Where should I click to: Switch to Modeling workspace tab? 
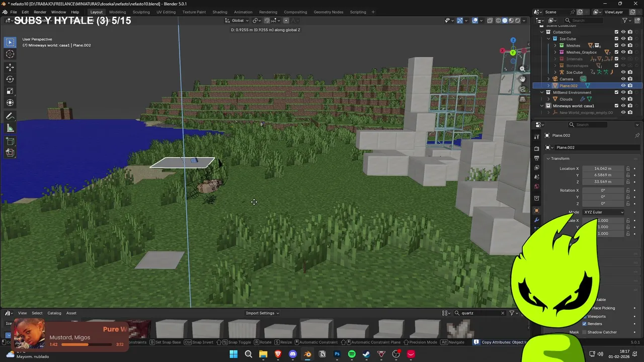point(117,12)
